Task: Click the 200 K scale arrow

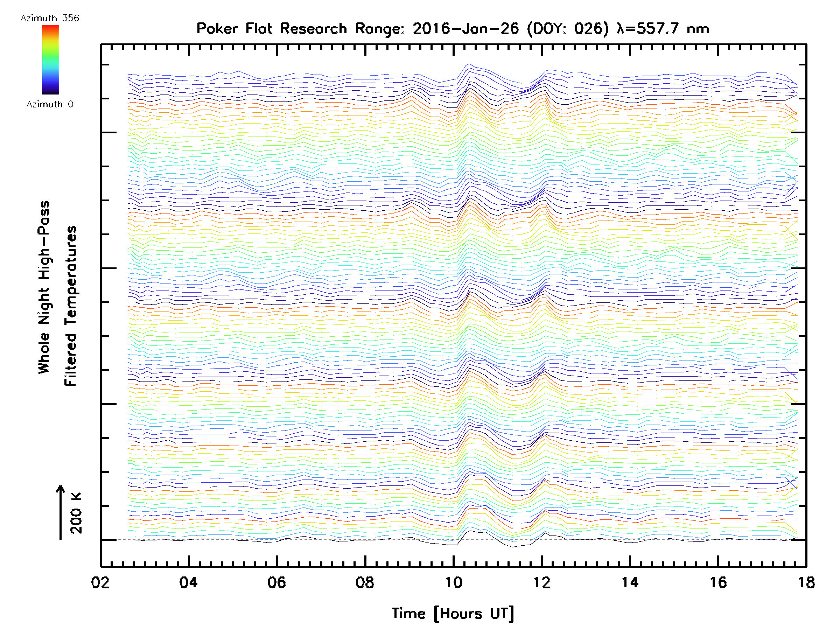Action: point(61,513)
